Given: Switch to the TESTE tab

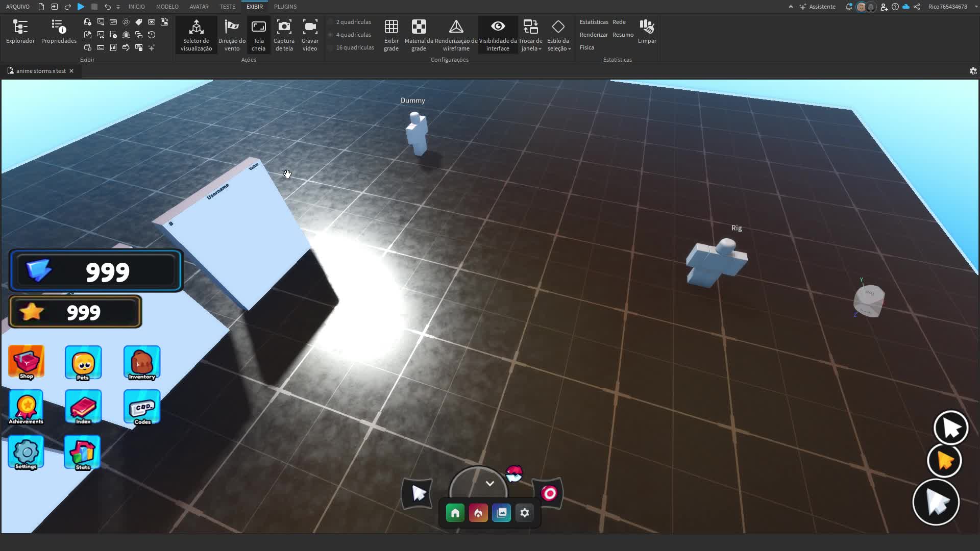Looking at the screenshot, I should pyautogui.click(x=228, y=7).
